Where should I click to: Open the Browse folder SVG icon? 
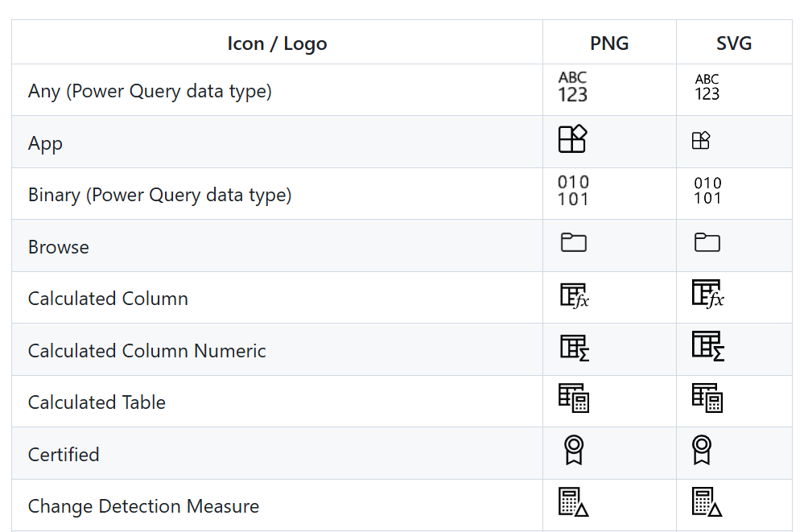[707, 242]
